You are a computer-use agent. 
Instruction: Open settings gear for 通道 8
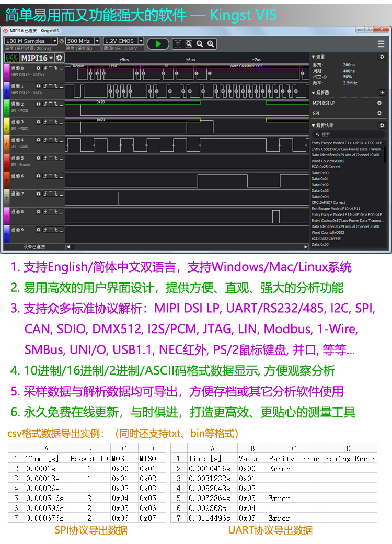(x=39, y=212)
